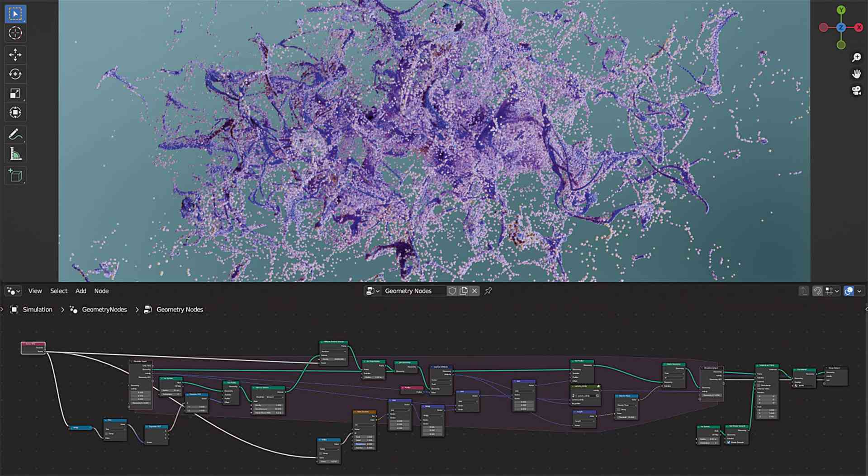Select the Move tool in the viewport toolbar
The height and width of the screenshot is (476, 868).
(16, 54)
